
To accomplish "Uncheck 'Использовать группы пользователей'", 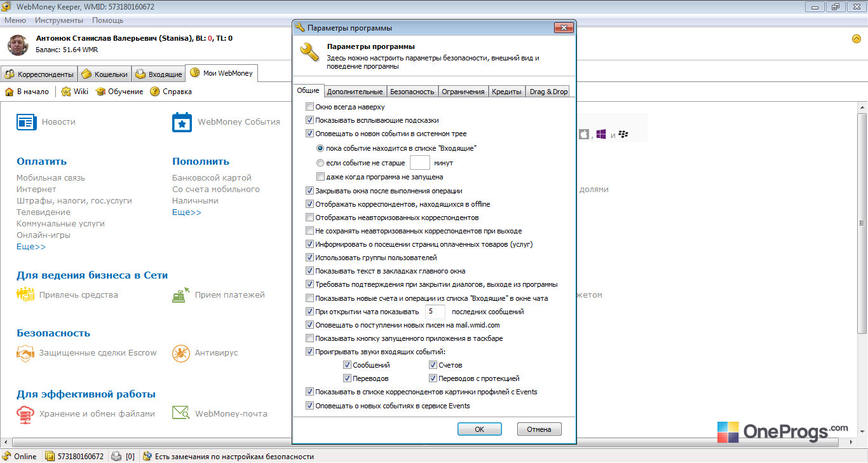I will coord(310,258).
